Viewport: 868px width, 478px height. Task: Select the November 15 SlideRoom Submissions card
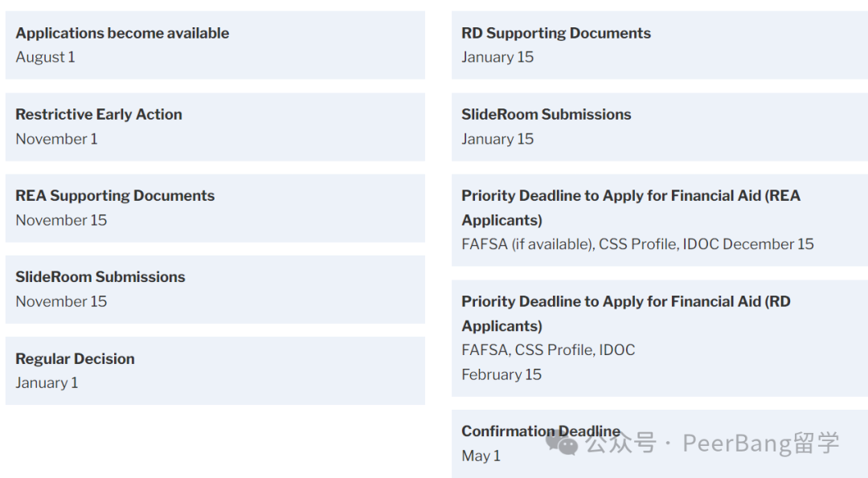(x=215, y=289)
